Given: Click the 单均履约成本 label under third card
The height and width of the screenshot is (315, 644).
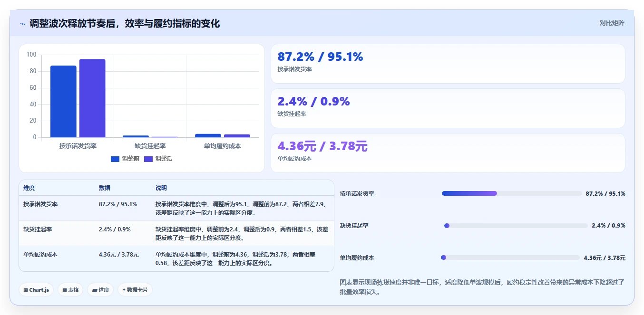Looking at the screenshot, I should 294,159.
